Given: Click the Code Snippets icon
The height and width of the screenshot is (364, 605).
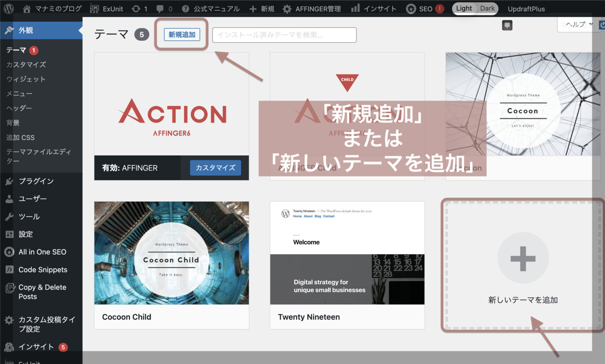Looking at the screenshot, I should tap(9, 269).
